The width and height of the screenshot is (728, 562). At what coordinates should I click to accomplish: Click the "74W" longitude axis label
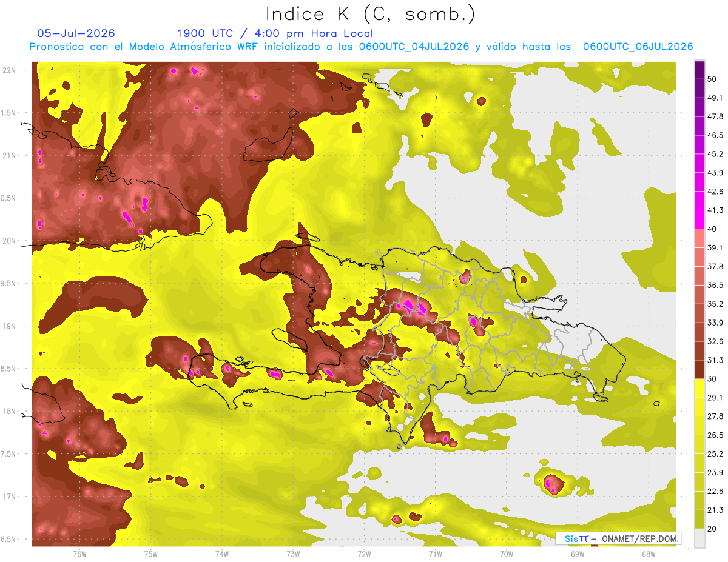pos(222,554)
